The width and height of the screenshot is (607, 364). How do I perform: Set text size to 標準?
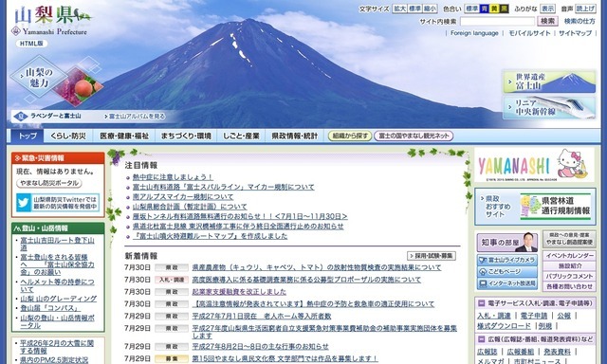pos(414,9)
